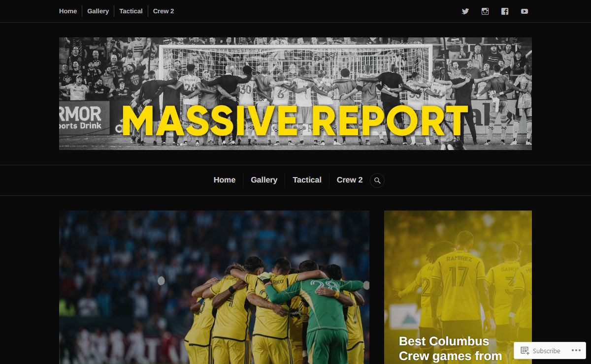The image size is (591, 364).
Task: Open the team huddle featured post image
Action: click(x=214, y=287)
